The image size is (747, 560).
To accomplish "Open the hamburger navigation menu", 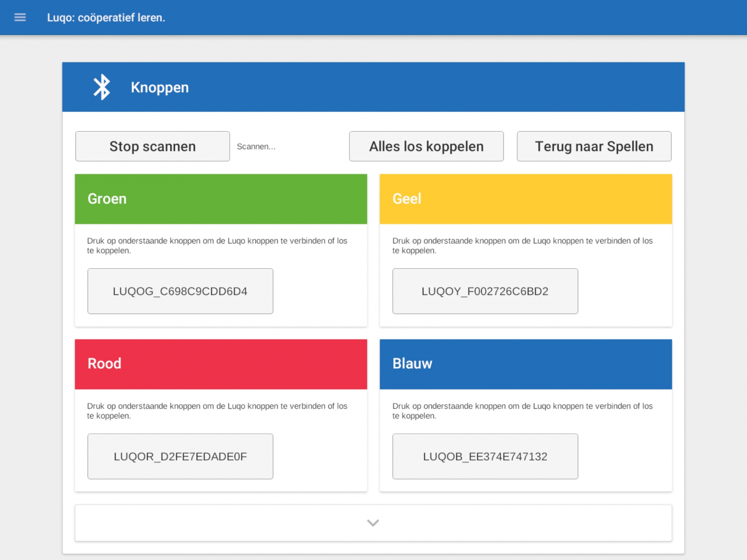I will (x=20, y=18).
